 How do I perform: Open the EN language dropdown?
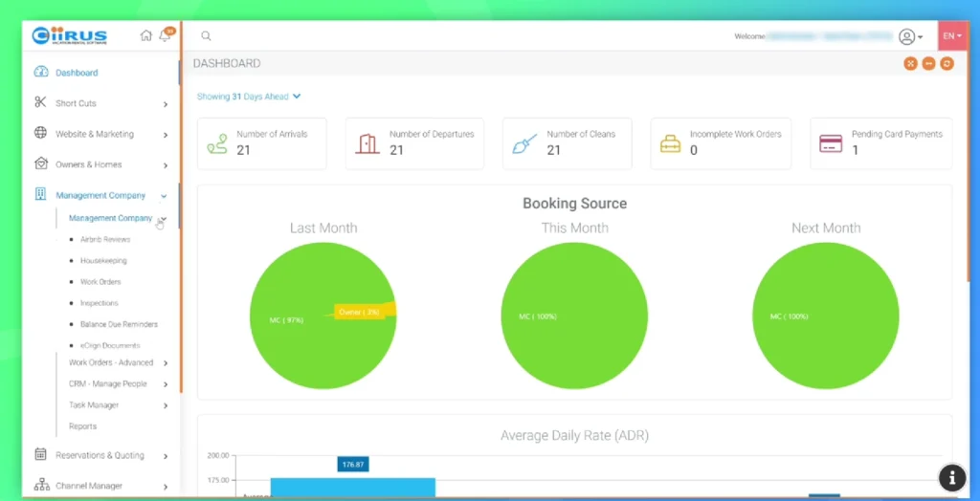[x=952, y=36]
